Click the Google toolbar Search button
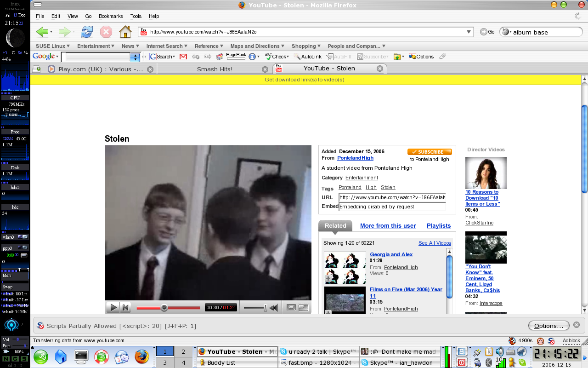Viewport: 588px width, 368px height. point(162,57)
